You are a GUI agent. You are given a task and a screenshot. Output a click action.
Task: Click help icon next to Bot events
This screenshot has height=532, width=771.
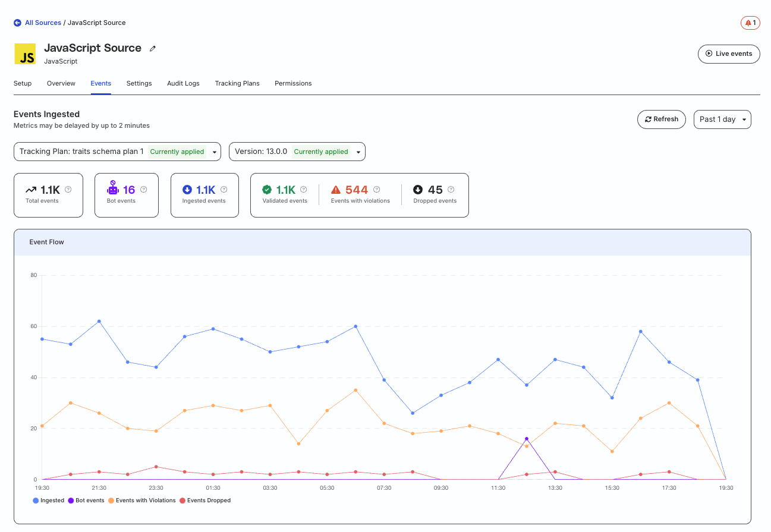click(x=143, y=190)
